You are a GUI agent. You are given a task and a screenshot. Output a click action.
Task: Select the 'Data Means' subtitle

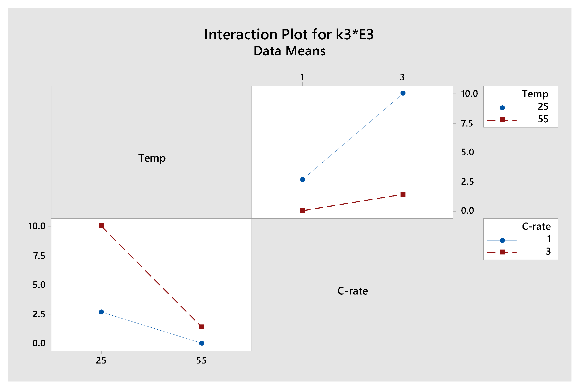(289, 51)
